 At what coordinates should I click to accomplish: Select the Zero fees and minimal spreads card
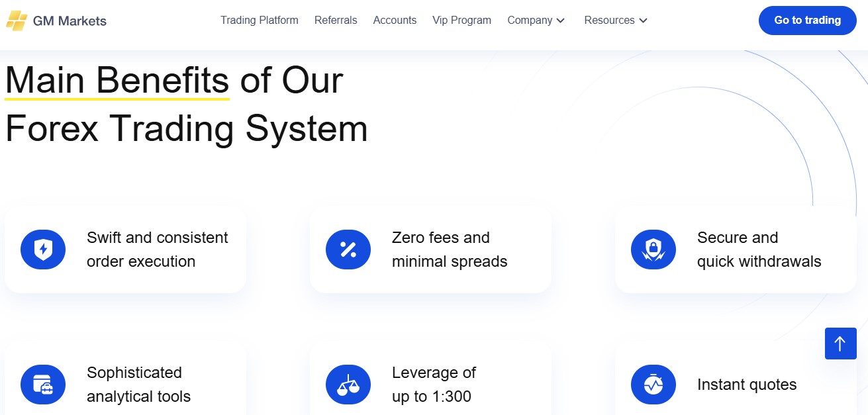point(430,250)
